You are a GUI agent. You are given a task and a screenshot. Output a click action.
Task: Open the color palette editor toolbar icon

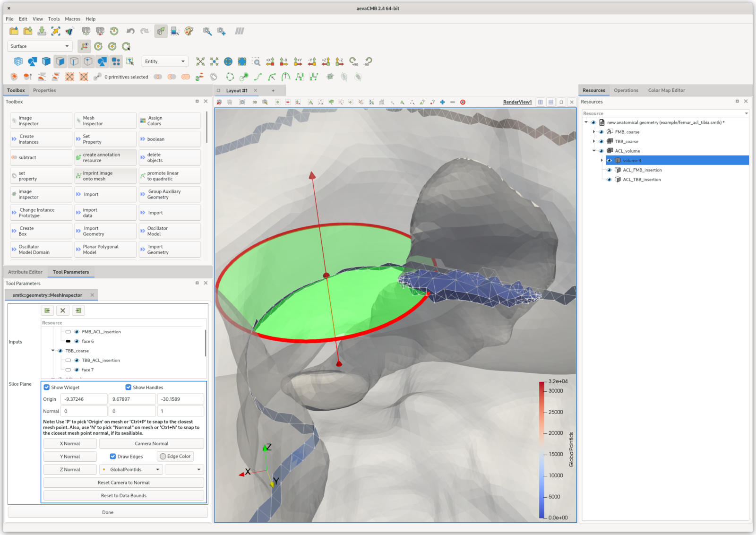(189, 31)
